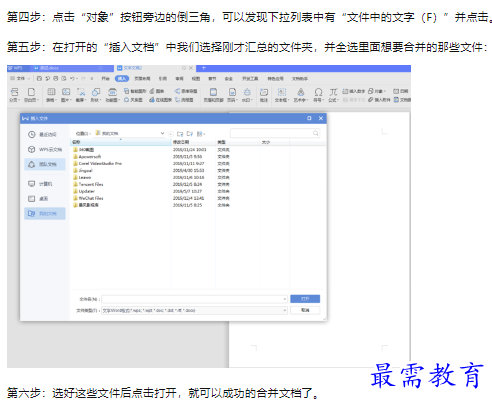Viewport: 492px width, 407px height.
Task: Switch to the Start ribbon tab
Action: [106, 78]
